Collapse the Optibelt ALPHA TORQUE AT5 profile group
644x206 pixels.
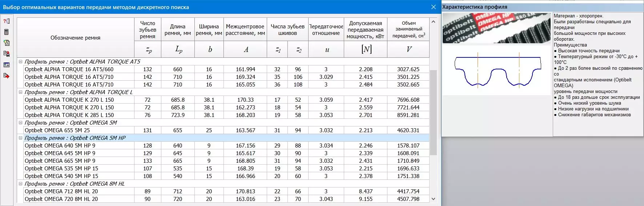[21, 62]
